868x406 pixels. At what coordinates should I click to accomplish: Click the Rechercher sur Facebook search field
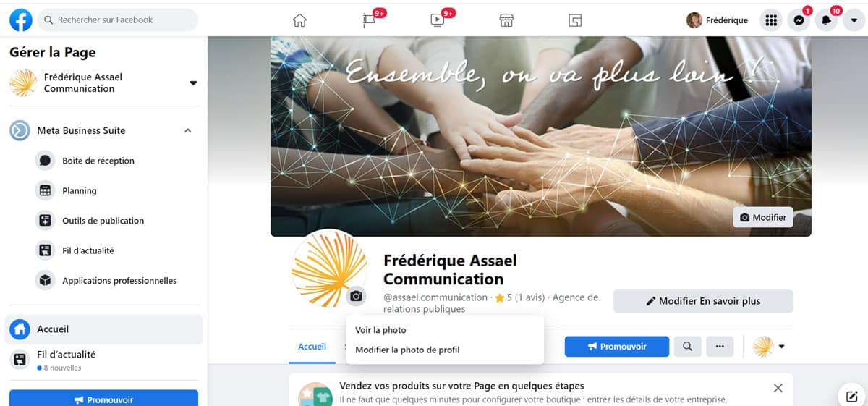point(118,20)
